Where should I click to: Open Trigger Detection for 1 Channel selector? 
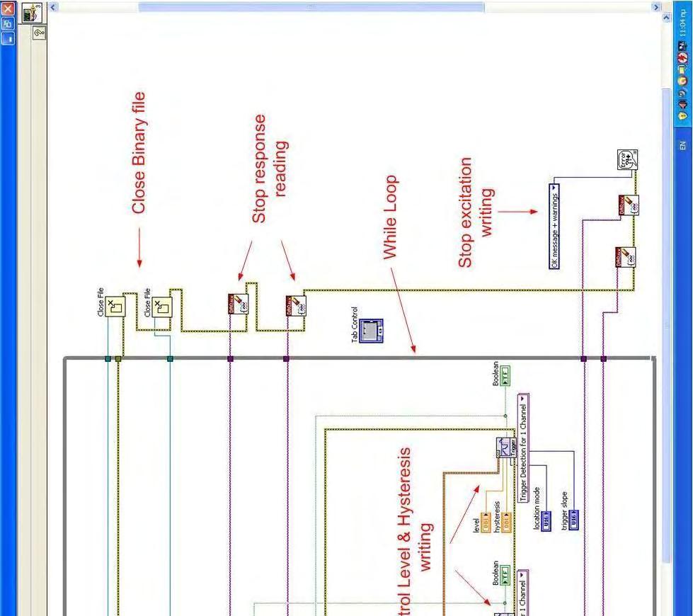[523, 447]
